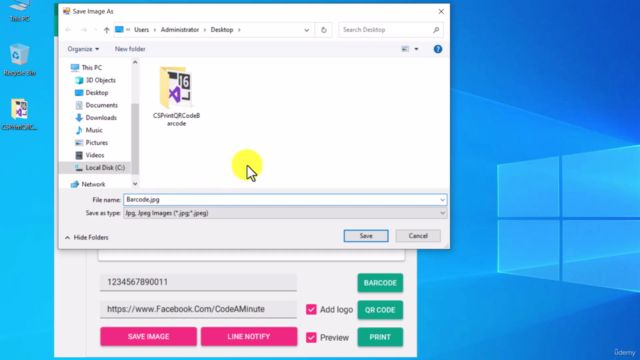Select Videos in navigation pane
Screen dimensions: 640x360
click(x=95, y=155)
